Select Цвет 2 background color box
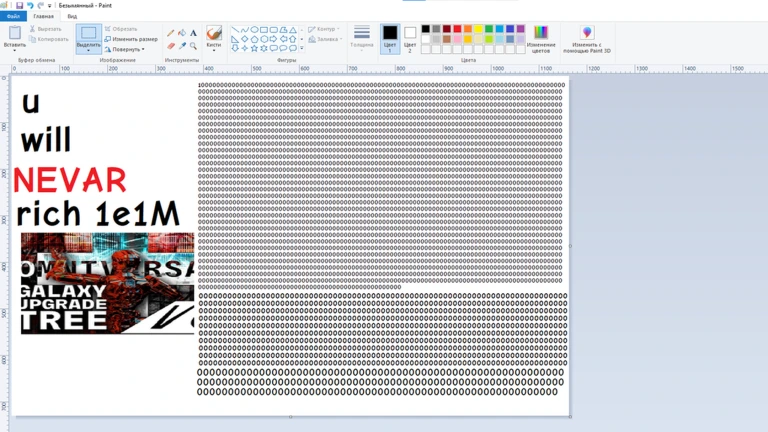Screen dimensions: 768x432 coord(410,37)
